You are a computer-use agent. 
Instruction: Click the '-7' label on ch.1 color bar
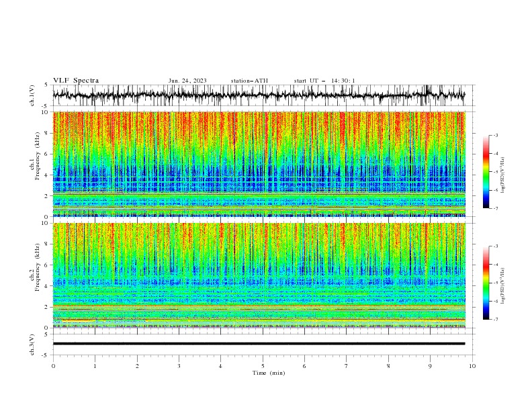click(x=496, y=208)
